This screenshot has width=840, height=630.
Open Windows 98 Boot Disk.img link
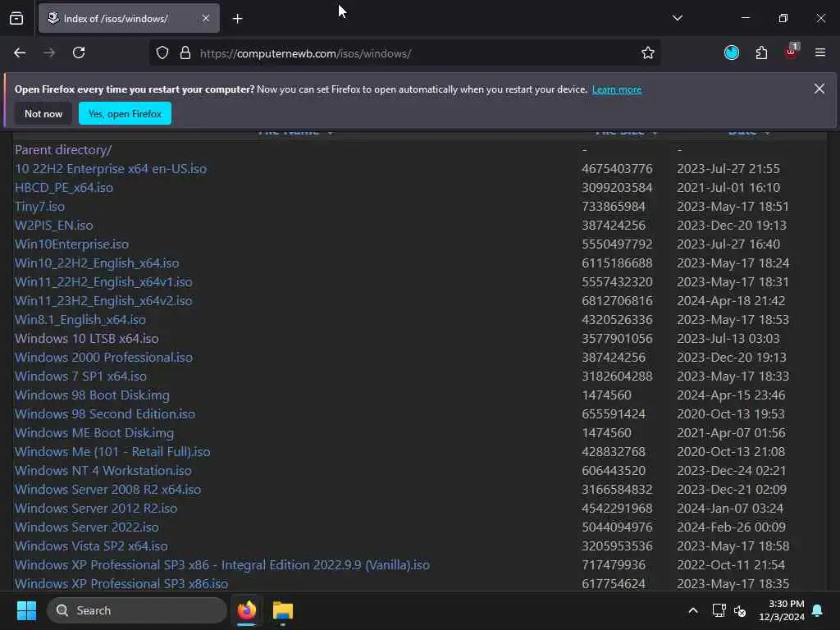pyautogui.click(x=92, y=395)
